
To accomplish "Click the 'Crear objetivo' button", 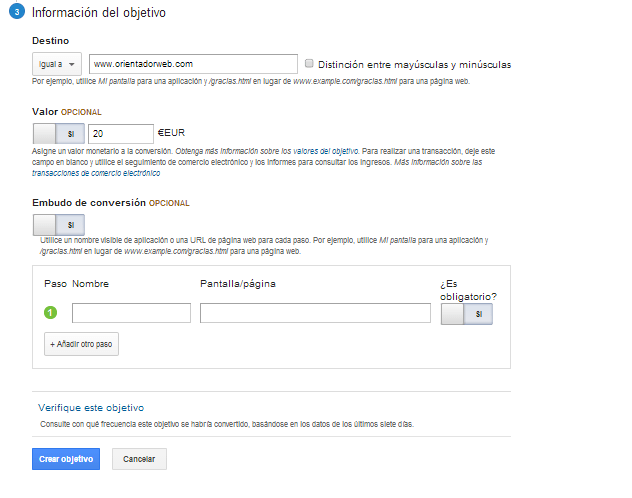I will click(x=66, y=459).
